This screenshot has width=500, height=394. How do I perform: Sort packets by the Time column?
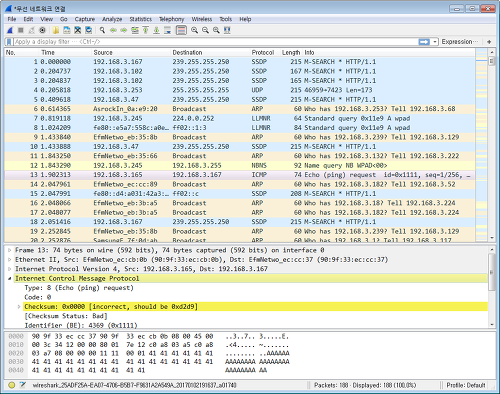point(66,52)
